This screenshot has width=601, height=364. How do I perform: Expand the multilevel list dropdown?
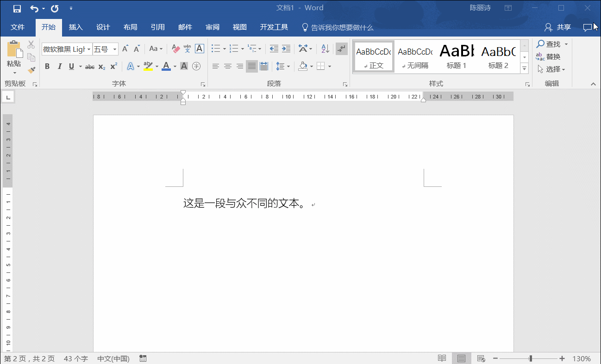[x=260, y=49]
